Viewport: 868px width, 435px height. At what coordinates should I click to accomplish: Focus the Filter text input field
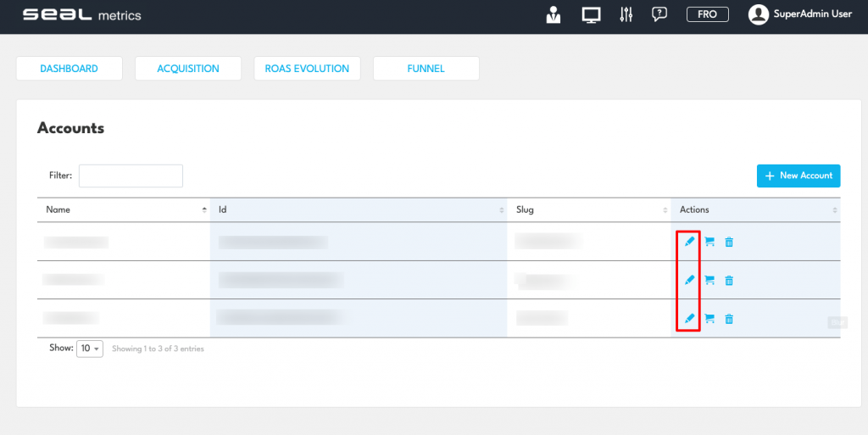pyautogui.click(x=131, y=176)
